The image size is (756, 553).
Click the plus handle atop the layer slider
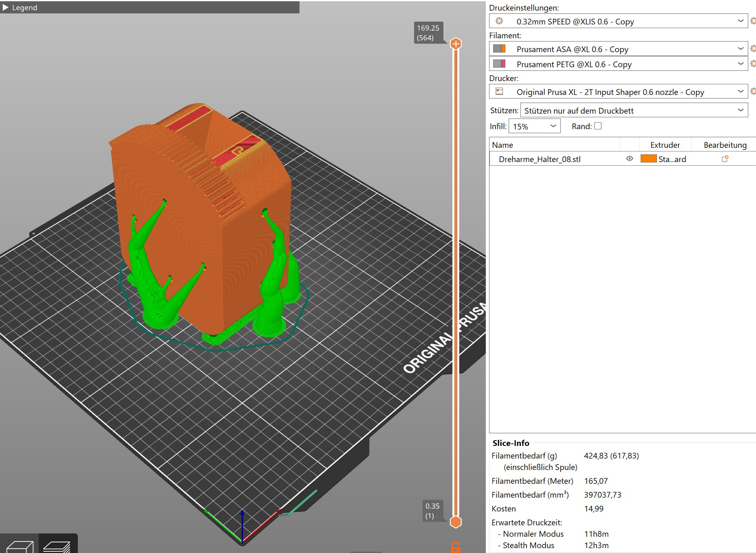coord(456,44)
